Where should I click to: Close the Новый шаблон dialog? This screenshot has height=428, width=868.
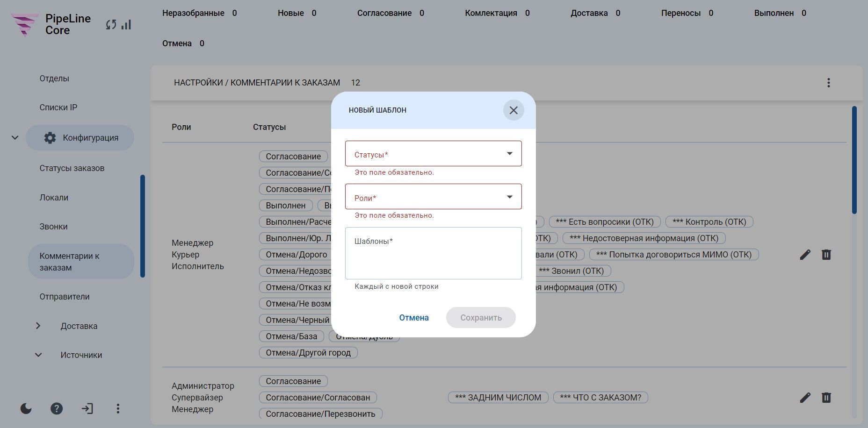coord(514,110)
